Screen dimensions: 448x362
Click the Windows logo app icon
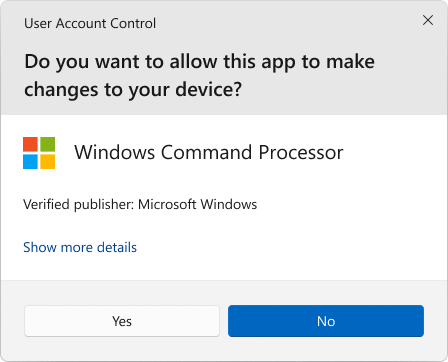click(x=39, y=153)
